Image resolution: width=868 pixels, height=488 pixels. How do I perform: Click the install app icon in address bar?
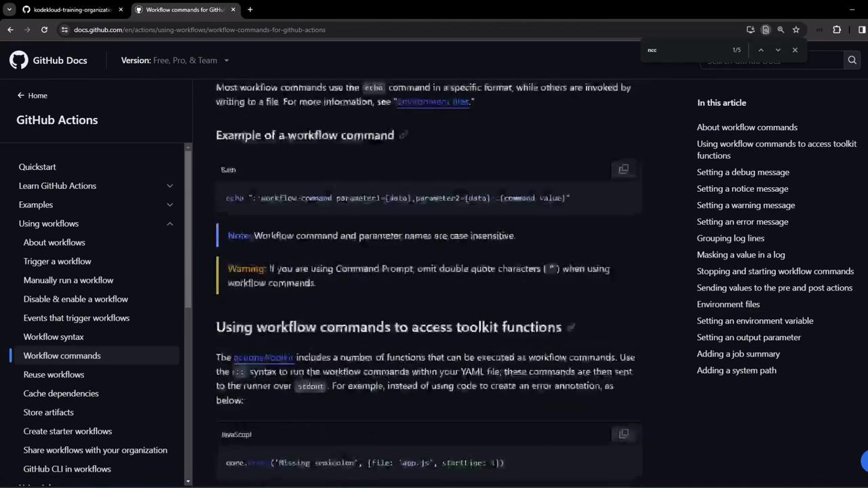click(750, 30)
